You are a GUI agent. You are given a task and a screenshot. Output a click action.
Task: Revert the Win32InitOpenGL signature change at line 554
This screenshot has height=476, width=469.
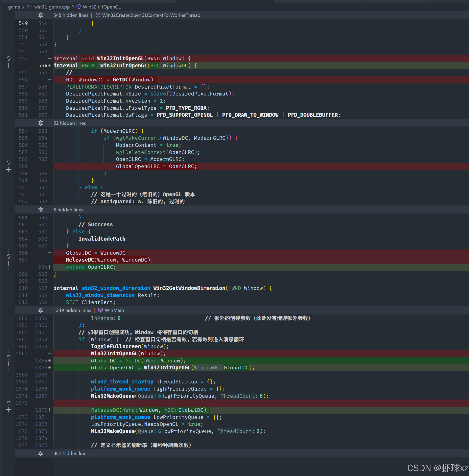click(8, 59)
